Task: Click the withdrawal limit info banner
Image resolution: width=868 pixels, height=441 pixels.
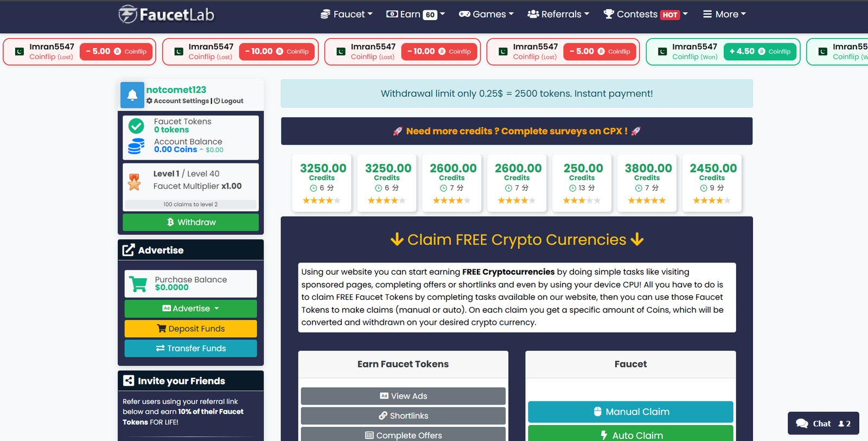Action: pos(516,93)
